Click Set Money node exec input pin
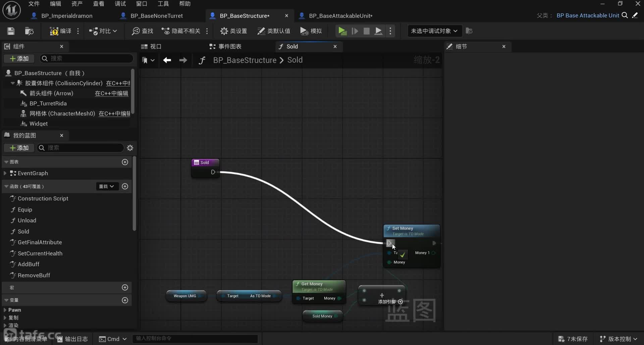Viewport: 644px width, 345px height. [389, 243]
